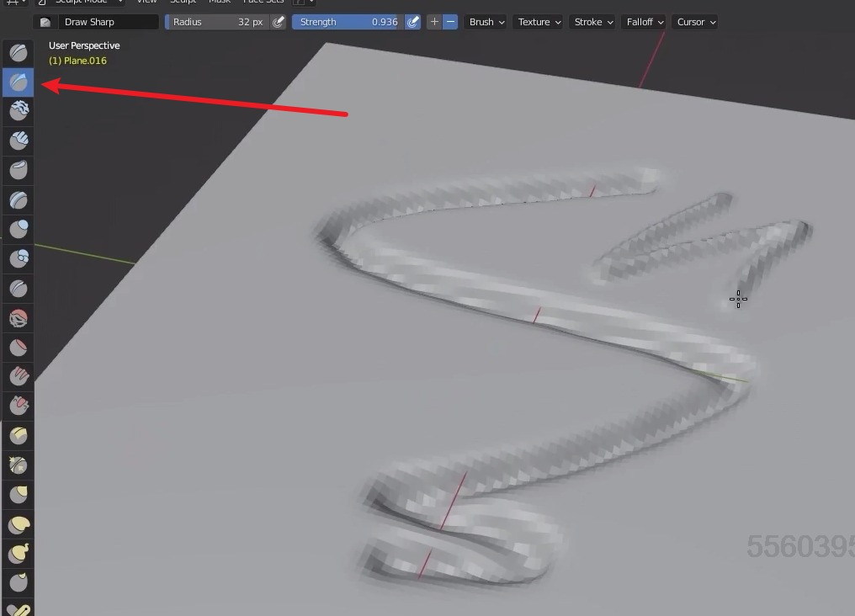Click the User Perspective viewport label
Screen dimensions: 855x616
coord(84,45)
